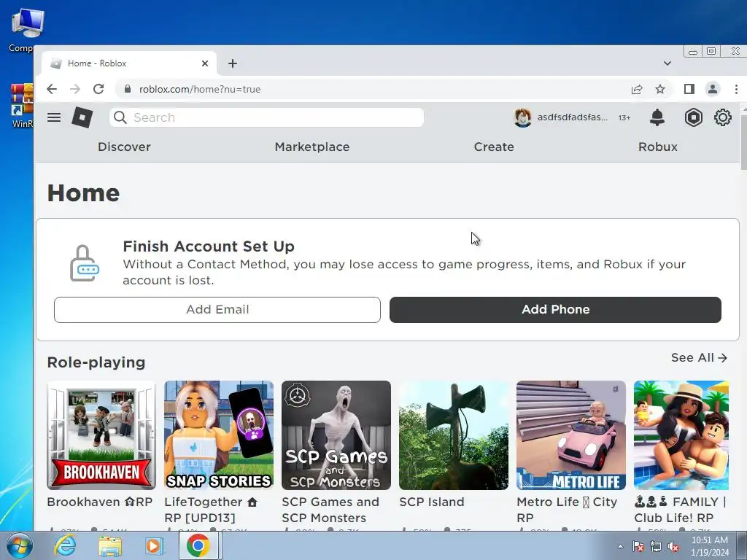Click the SCP Island game title

coord(432,502)
